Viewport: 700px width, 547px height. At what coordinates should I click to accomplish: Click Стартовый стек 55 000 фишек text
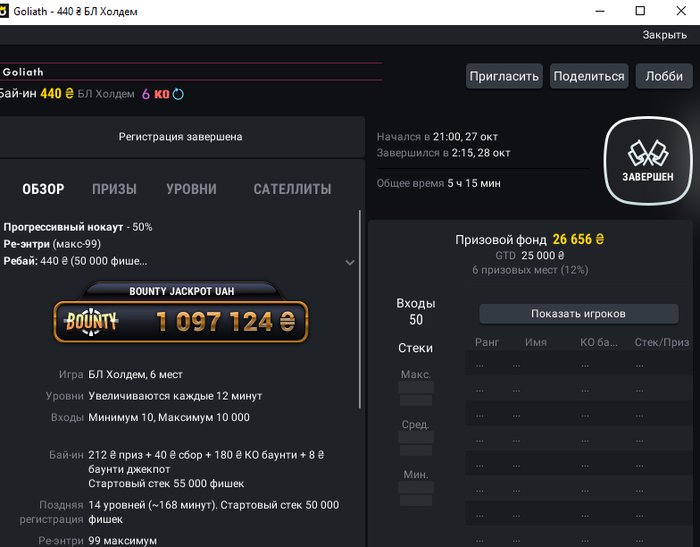(166, 483)
